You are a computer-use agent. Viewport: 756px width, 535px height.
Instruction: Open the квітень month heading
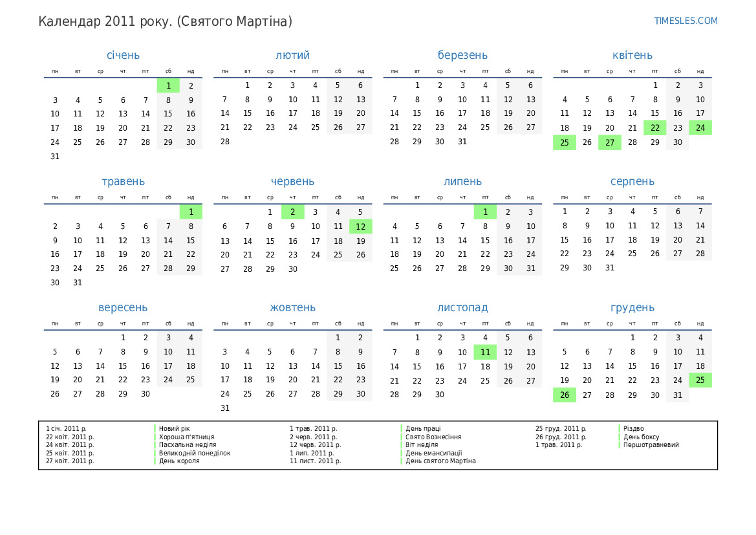tap(632, 55)
